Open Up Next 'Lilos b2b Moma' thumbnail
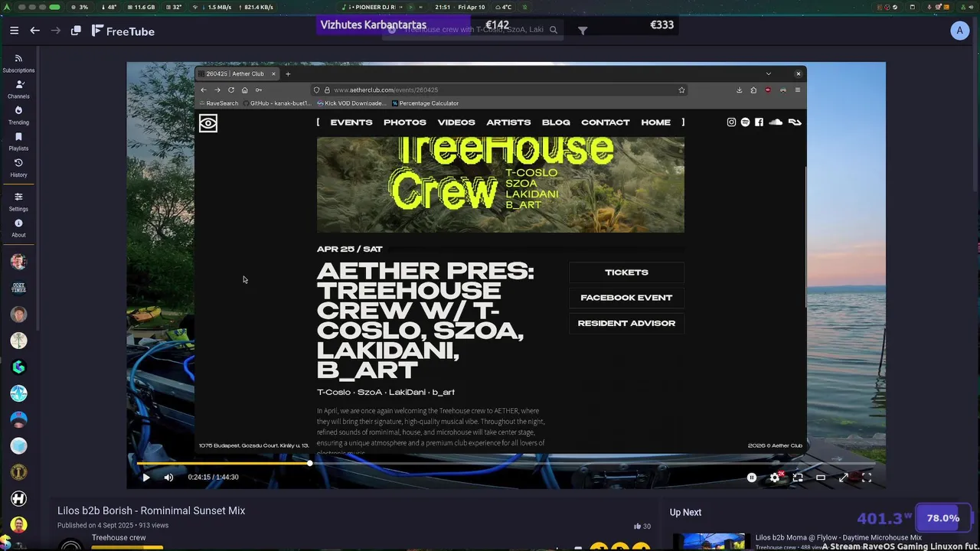 coord(708,542)
